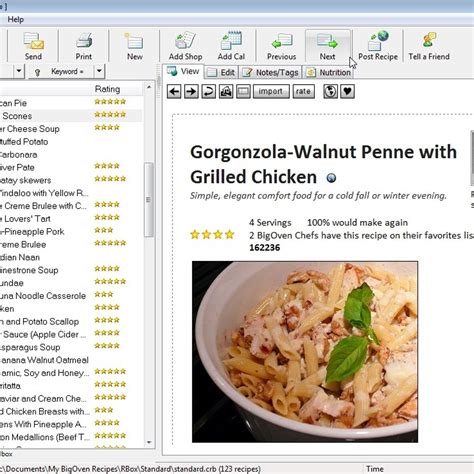This screenshot has height=474, width=474.
Task: Select the 'Carbonara' recipe row
Action: click(72, 155)
